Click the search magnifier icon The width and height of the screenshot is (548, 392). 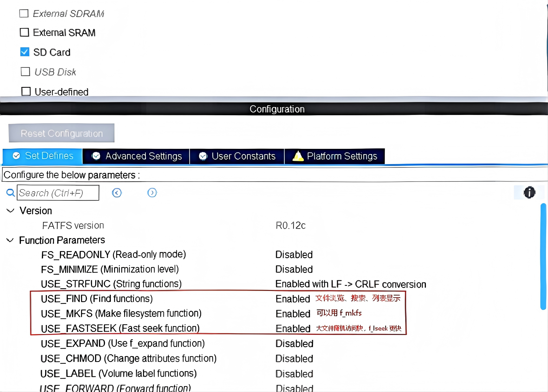11,193
